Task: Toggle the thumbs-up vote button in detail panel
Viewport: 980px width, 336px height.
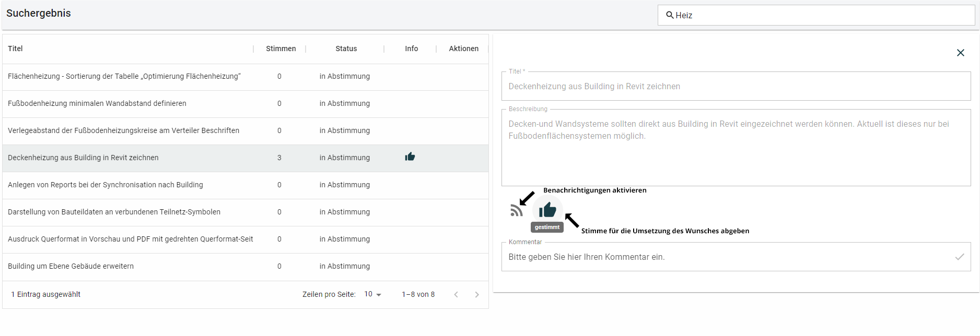Action: (x=547, y=210)
